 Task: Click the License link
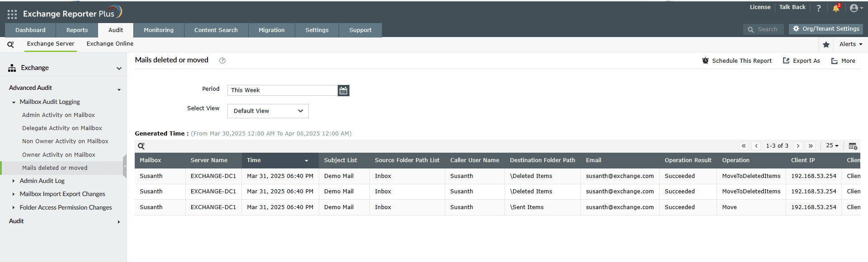pos(760,7)
